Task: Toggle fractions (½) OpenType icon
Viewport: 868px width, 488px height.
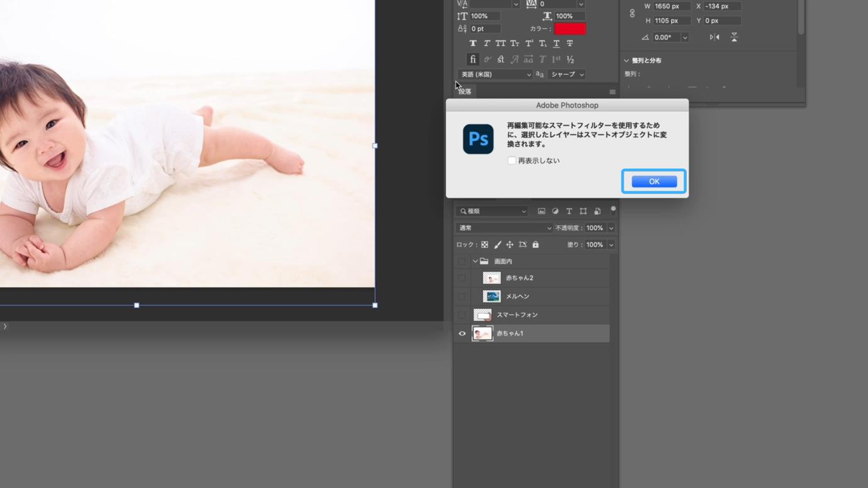Action: coord(570,60)
